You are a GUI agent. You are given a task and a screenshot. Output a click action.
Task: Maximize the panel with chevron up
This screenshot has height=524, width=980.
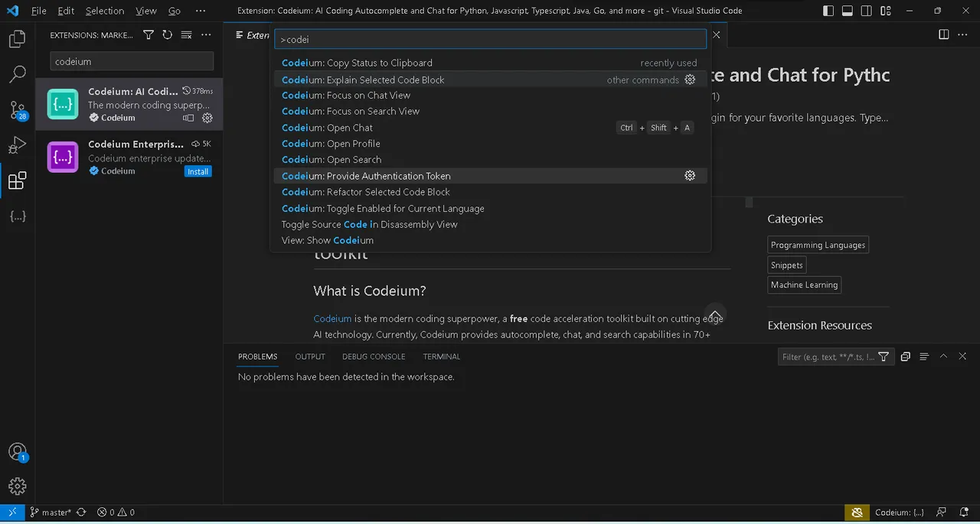pyautogui.click(x=943, y=356)
